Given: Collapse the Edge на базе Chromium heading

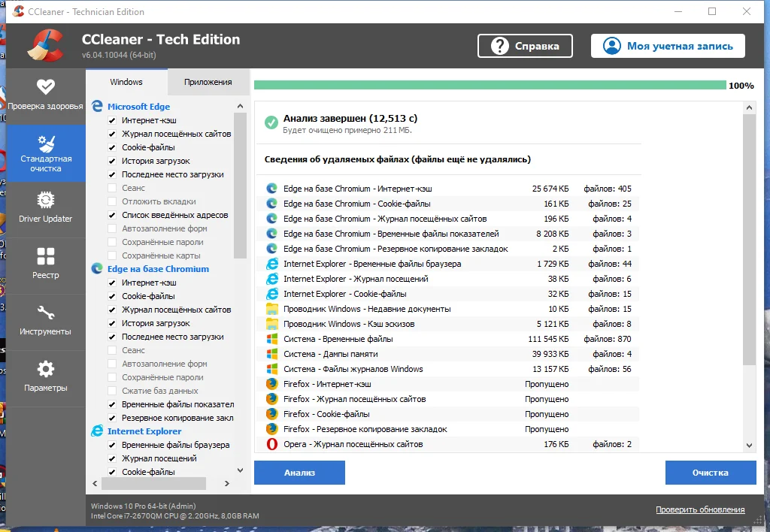Looking at the screenshot, I should 158,269.
